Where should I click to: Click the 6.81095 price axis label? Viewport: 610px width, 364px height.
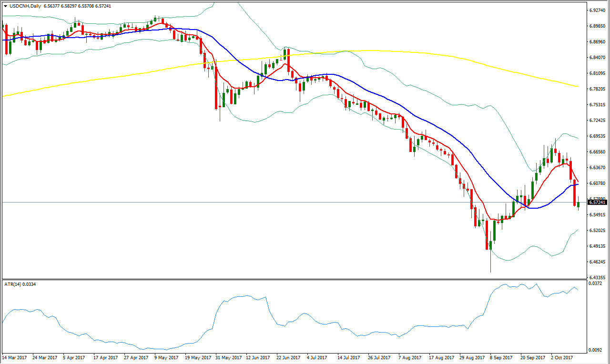[x=598, y=73]
